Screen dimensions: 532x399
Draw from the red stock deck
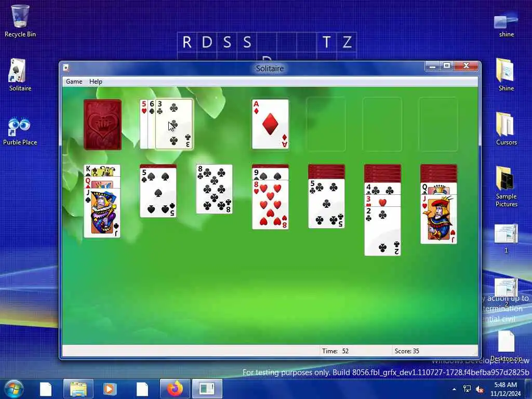click(x=102, y=125)
